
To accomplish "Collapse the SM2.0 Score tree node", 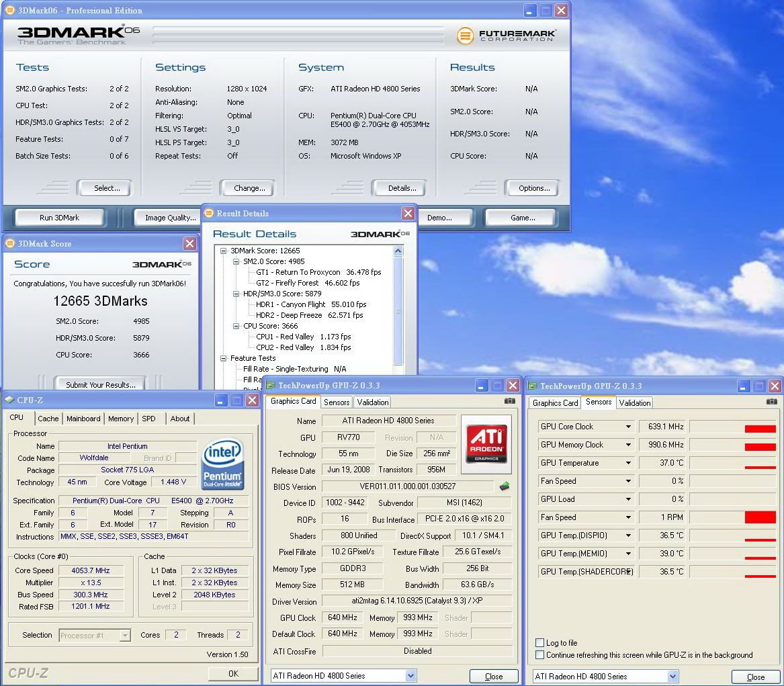I will click(236, 261).
